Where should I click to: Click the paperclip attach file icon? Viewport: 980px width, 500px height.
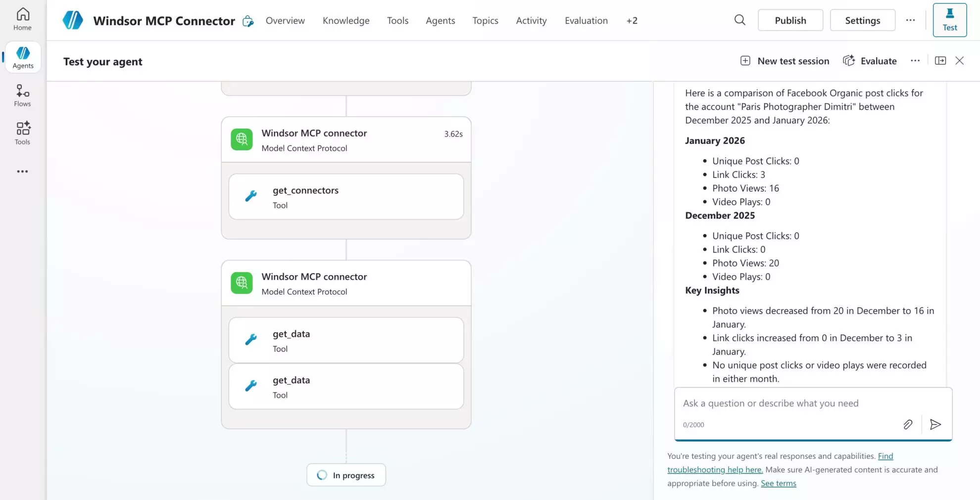click(x=908, y=424)
